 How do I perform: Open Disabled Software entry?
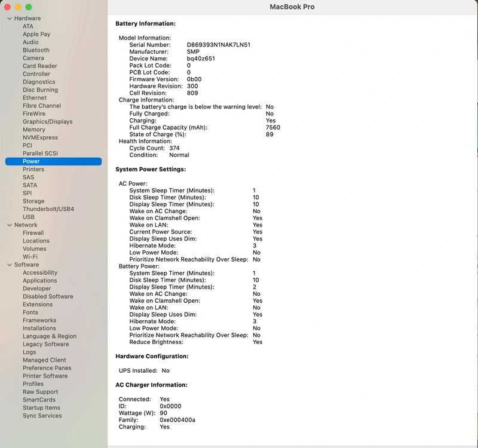point(48,296)
